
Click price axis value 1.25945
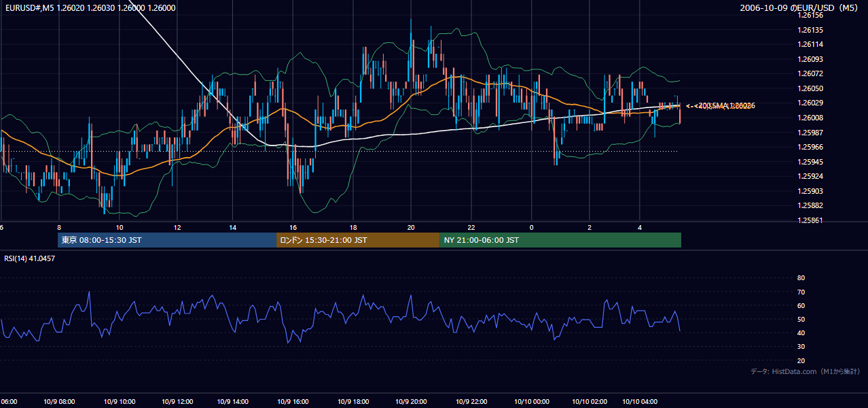point(810,162)
